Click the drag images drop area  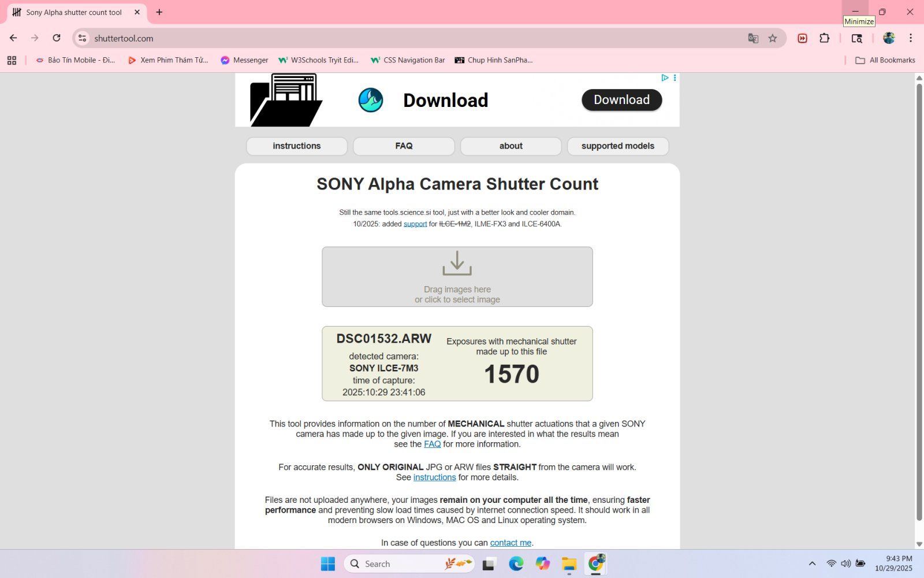[x=457, y=277]
